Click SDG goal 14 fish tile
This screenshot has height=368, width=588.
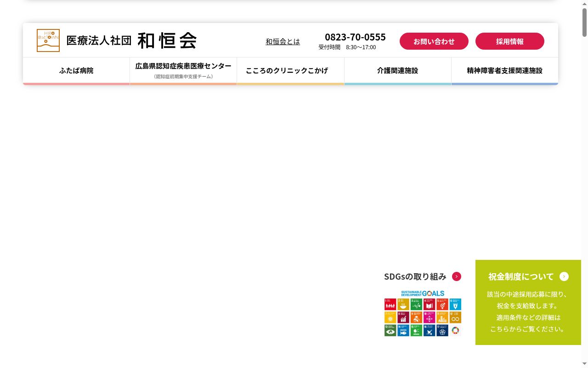pyautogui.click(x=403, y=330)
